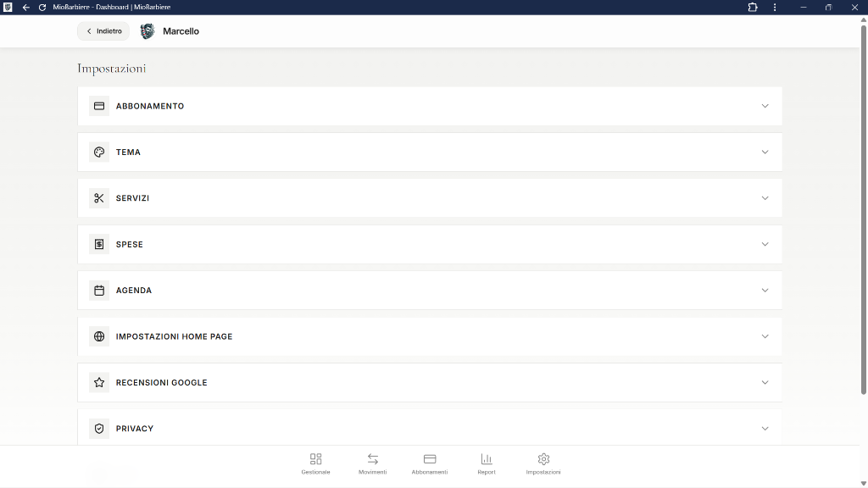Click the SPESE section title

130,244
